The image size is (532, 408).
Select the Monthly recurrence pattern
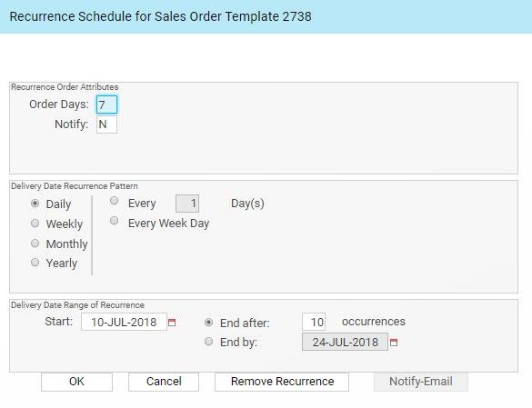[35, 244]
